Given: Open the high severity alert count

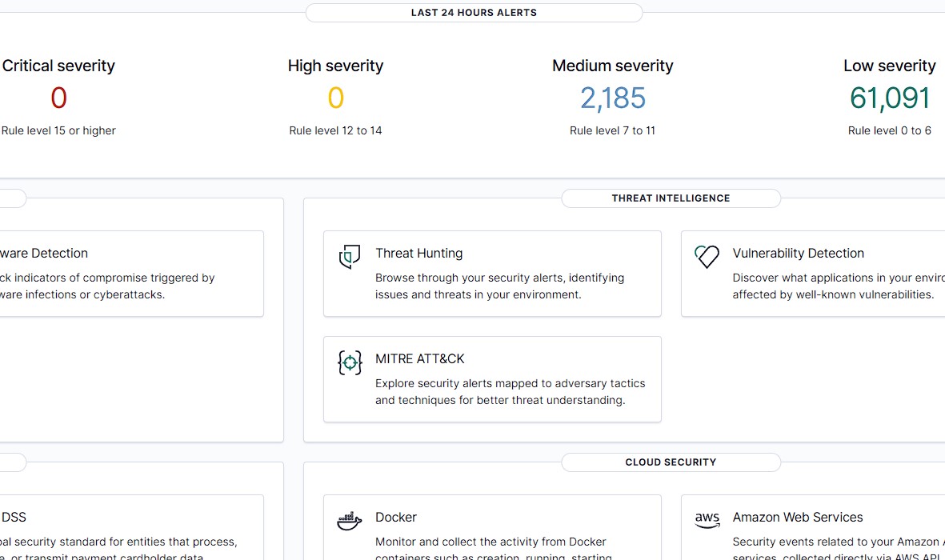Looking at the screenshot, I should (x=335, y=98).
